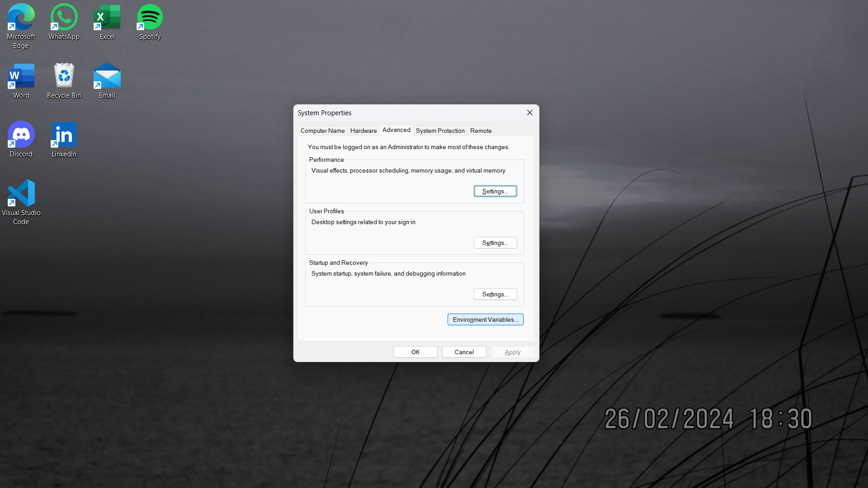Go to the Remote tab
Screen dimensions: 868x488
pos(481,131)
